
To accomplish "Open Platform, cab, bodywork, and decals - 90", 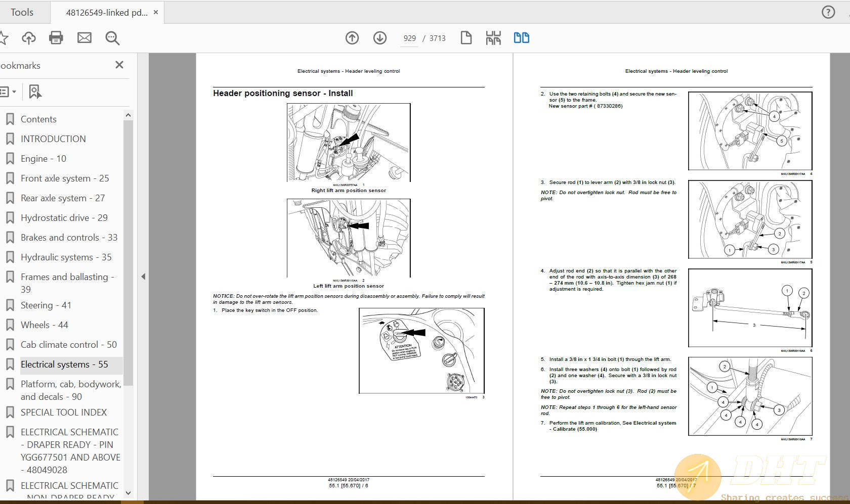I will (71, 390).
